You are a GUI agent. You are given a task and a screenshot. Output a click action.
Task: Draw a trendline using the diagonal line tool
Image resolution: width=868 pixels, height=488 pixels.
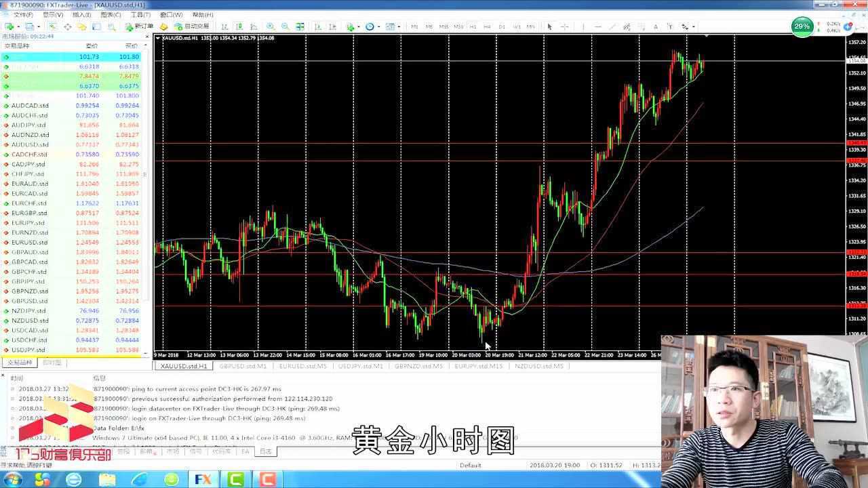tap(614, 26)
